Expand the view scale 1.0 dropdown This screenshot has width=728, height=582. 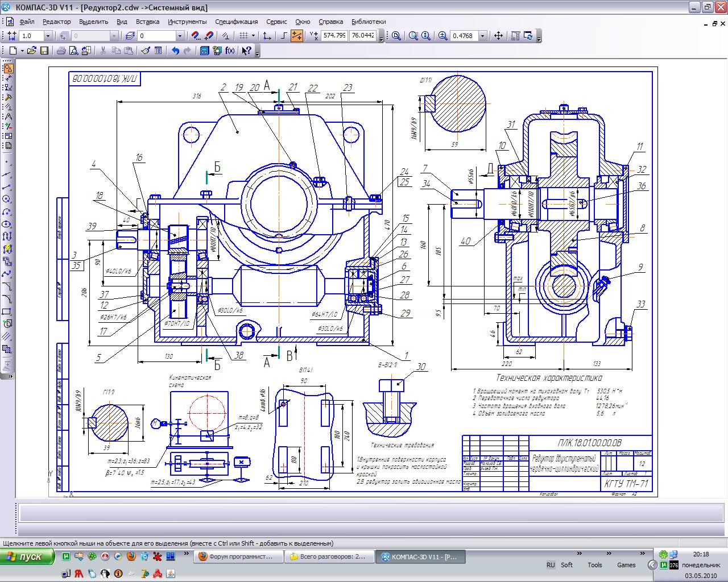pyautogui.click(x=48, y=36)
